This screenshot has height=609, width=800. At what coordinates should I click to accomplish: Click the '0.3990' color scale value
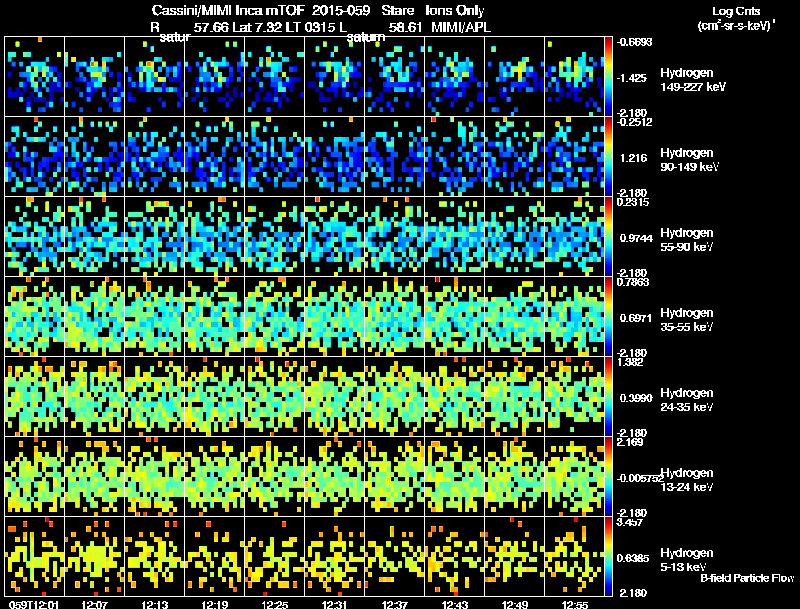coord(636,398)
